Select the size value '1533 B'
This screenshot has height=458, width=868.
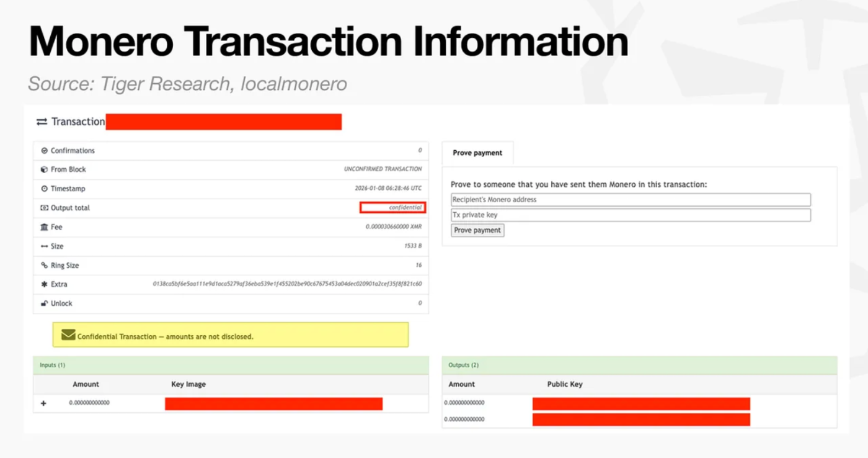click(413, 246)
